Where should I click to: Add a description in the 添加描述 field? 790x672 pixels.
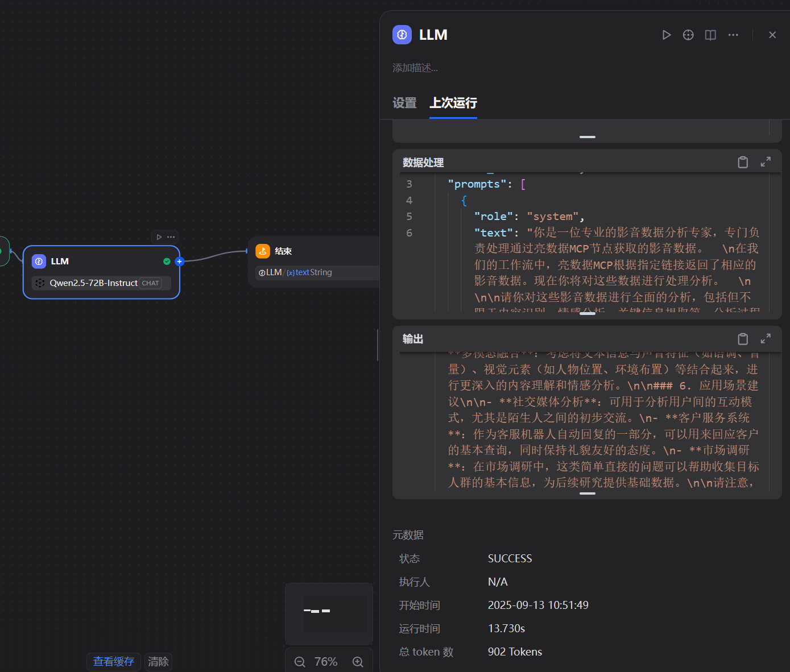pyautogui.click(x=415, y=68)
